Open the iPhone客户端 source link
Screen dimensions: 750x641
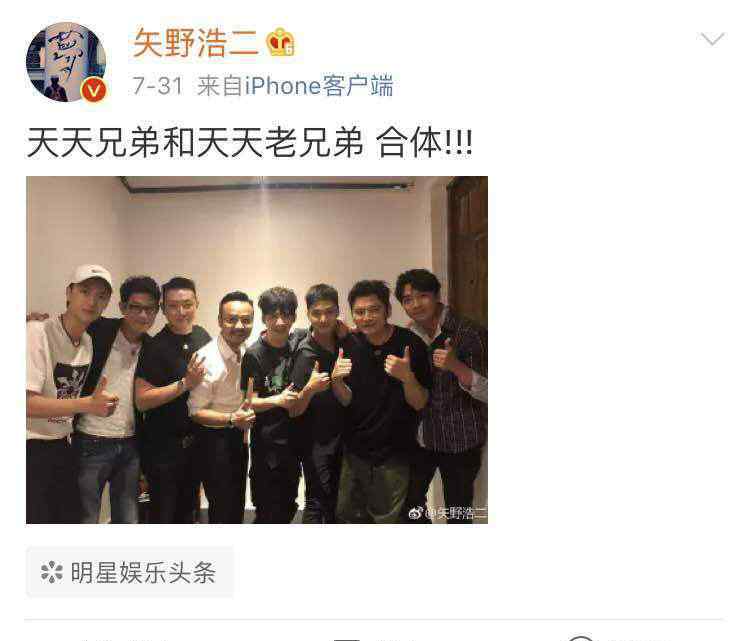[319, 86]
